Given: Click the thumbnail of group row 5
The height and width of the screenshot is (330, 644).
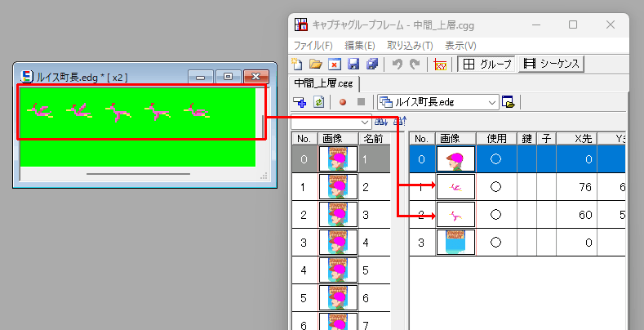Looking at the screenshot, I should coord(338,298).
